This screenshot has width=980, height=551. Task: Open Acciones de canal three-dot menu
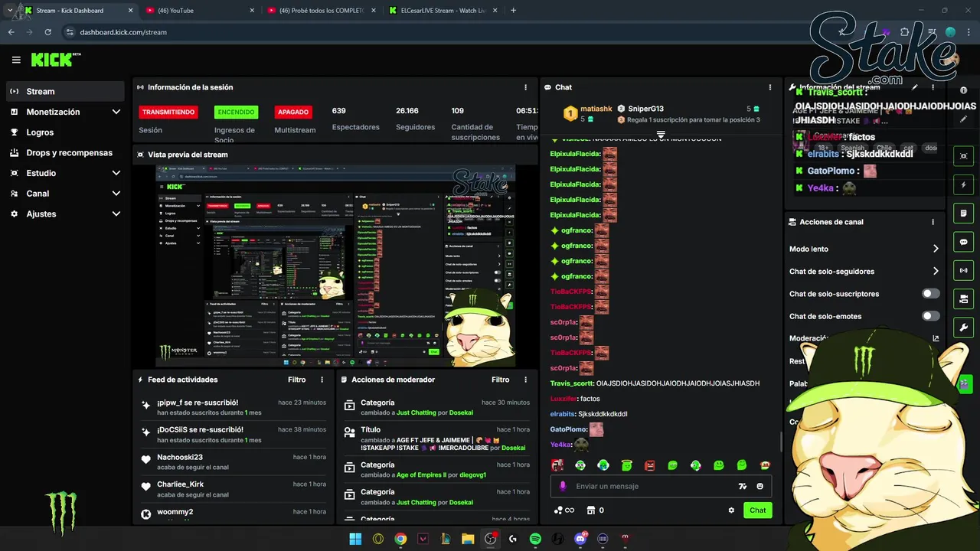(x=933, y=222)
